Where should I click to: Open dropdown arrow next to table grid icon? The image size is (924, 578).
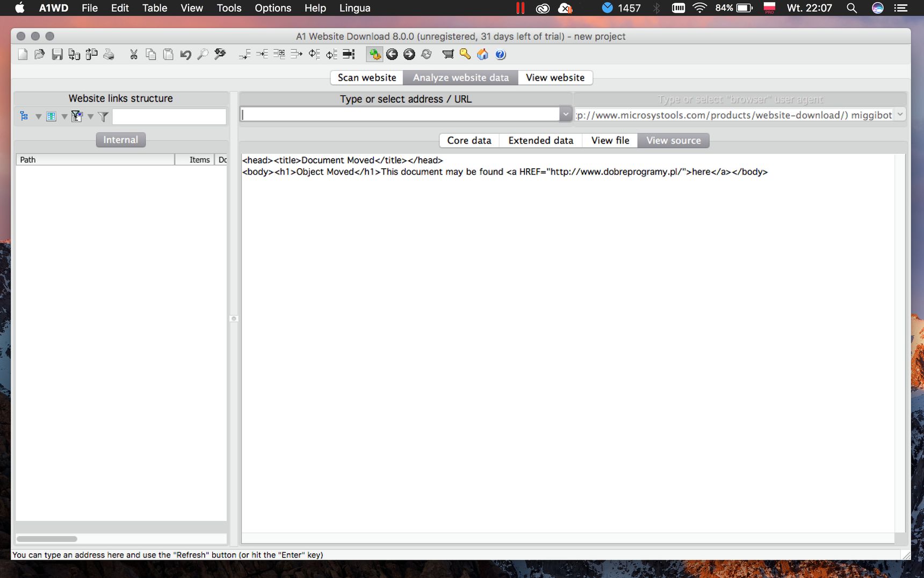pyautogui.click(x=64, y=117)
